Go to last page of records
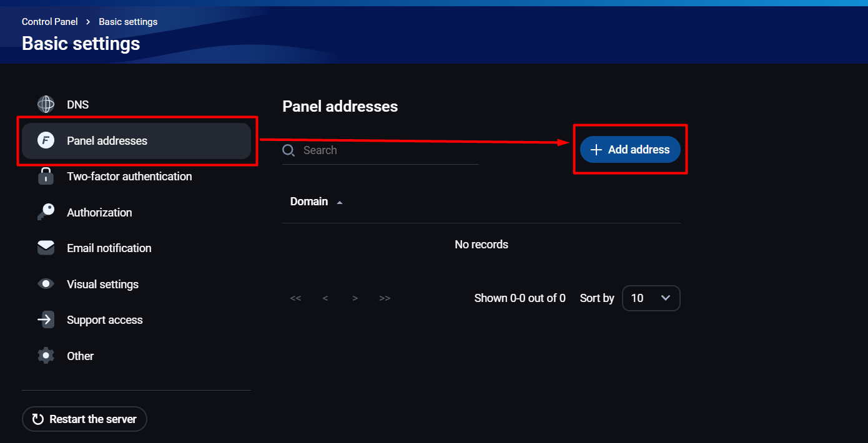868x443 pixels. click(x=385, y=298)
